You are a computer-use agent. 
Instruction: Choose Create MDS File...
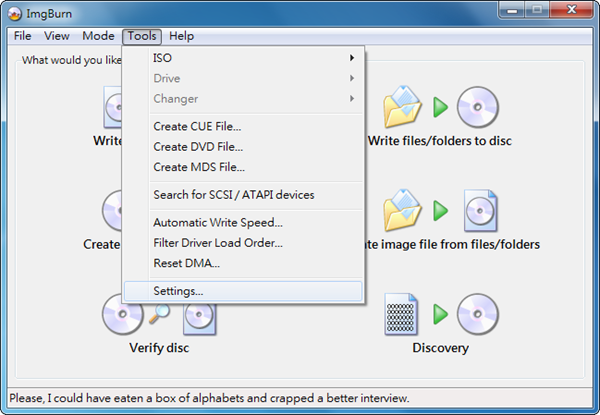point(243,167)
